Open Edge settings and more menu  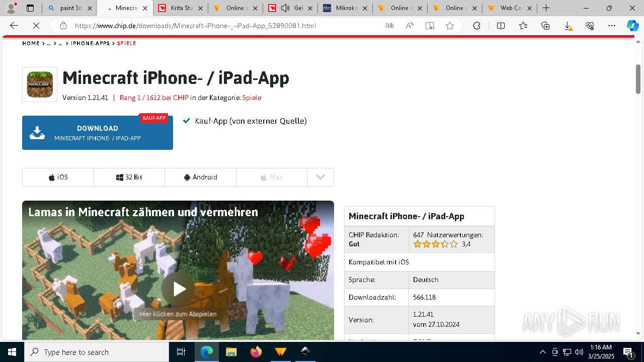coord(612,26)
